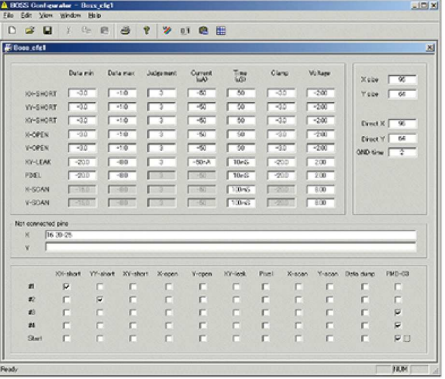Click the multicolored checkmark toolbar icon

pyautogui.click(x=167, y=31)
